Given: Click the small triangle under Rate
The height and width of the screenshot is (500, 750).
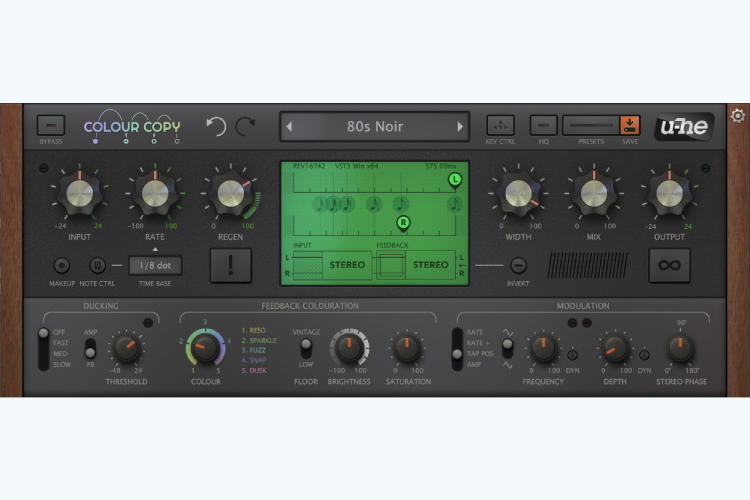Looking at the screenshot, I should click(155, 249).
